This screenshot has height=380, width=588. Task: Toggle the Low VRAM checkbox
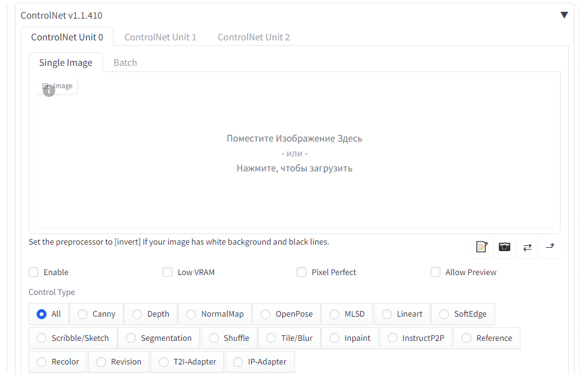tap(167, 272)
